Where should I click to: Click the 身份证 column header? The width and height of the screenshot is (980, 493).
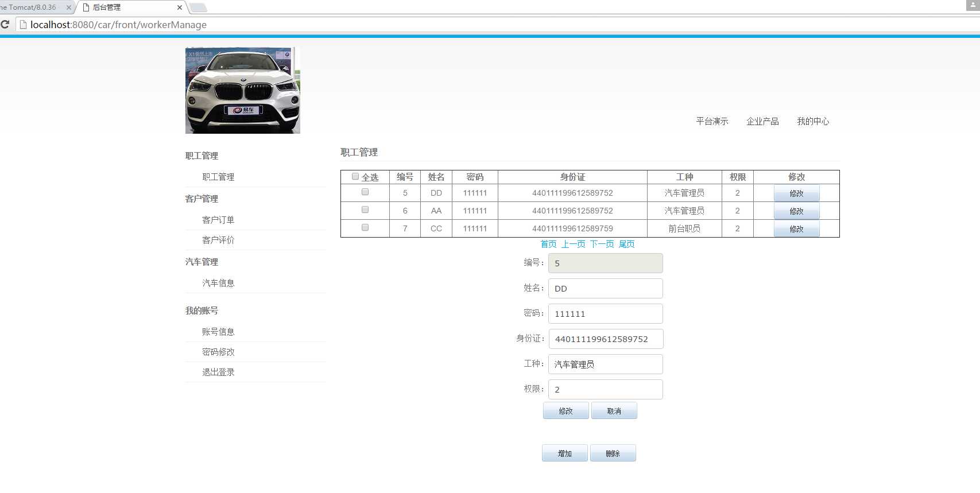pyautogui.click(x=572, y=177)
